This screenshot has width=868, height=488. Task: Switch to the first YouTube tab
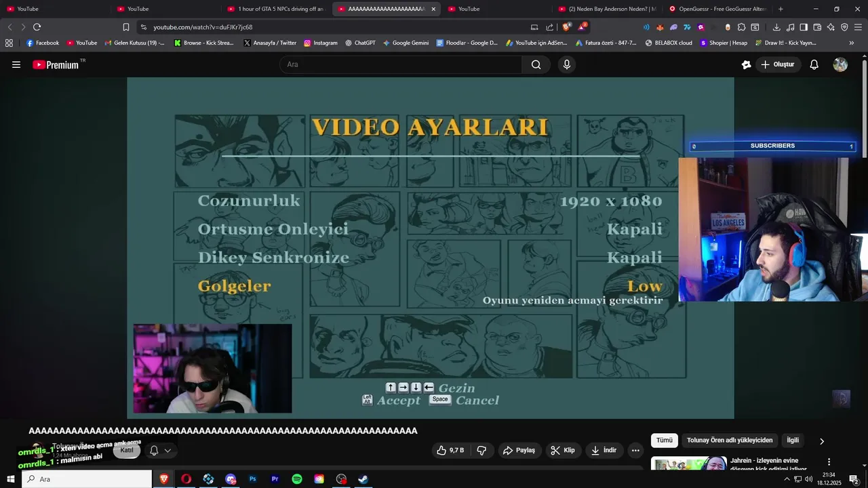(54, 9)
